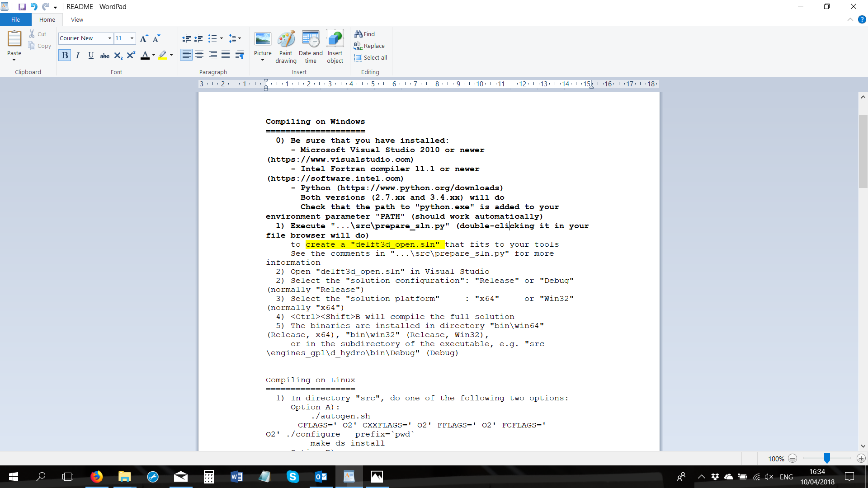Click the Replace button
Image resolution: width=868 pixels, height=488 pixels.
(x=369, y=46)
